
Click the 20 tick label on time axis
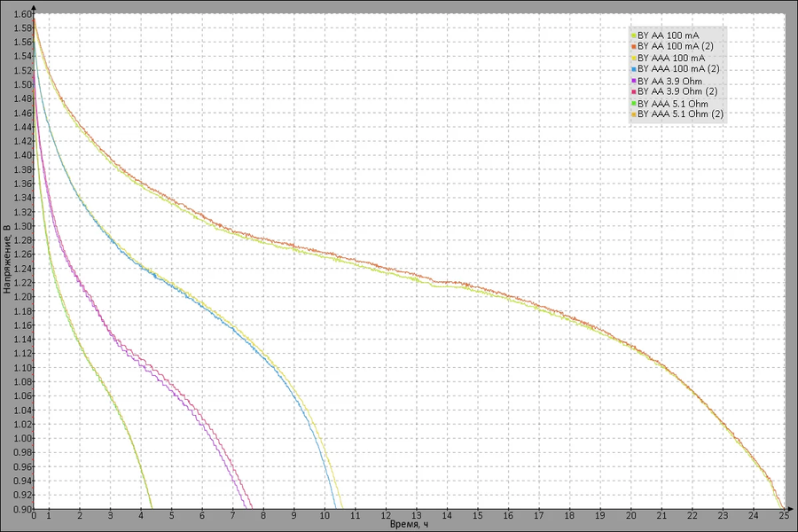click(630, 516)
